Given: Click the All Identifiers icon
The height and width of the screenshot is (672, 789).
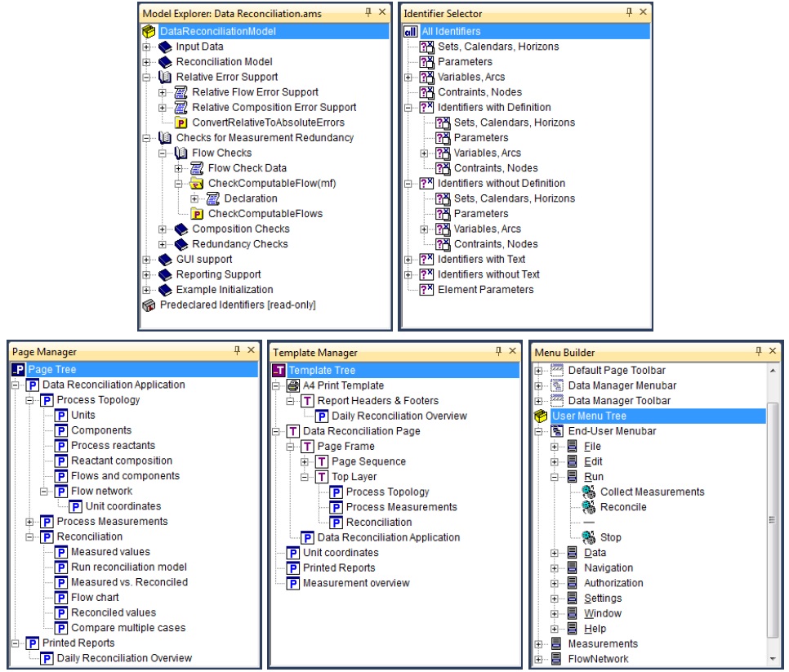Looking at the screenshot, I should tap(411, 31).
